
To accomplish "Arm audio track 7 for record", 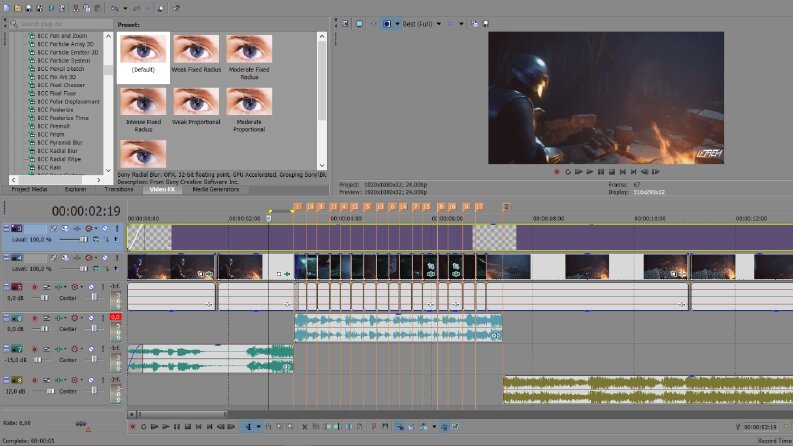I will tap(34, 349).
